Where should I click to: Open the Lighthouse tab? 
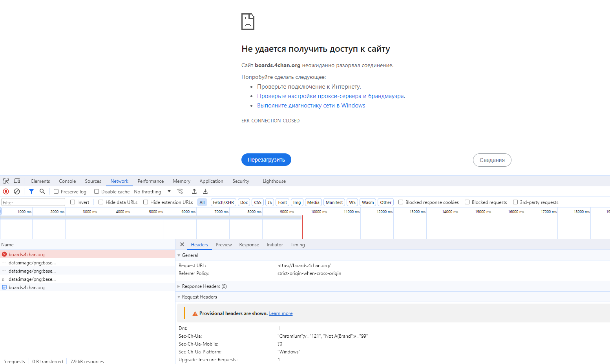click(x=274, y=181)
